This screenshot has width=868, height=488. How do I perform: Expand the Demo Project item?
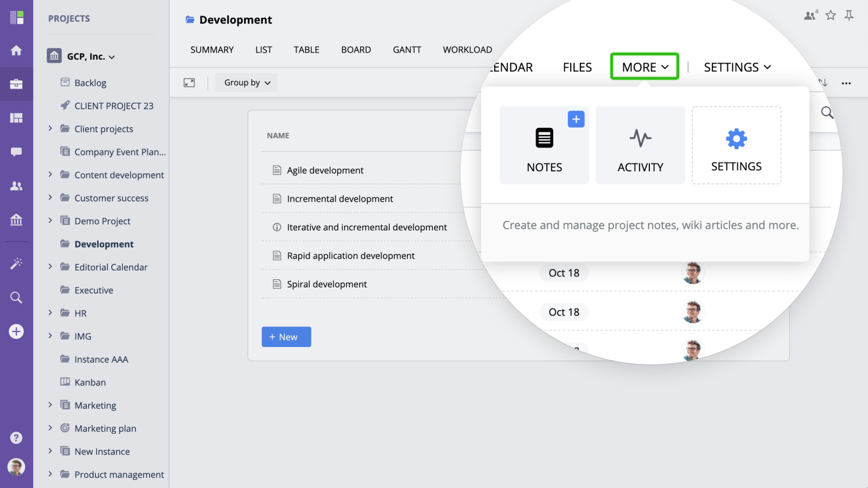[x=50, y=221]
